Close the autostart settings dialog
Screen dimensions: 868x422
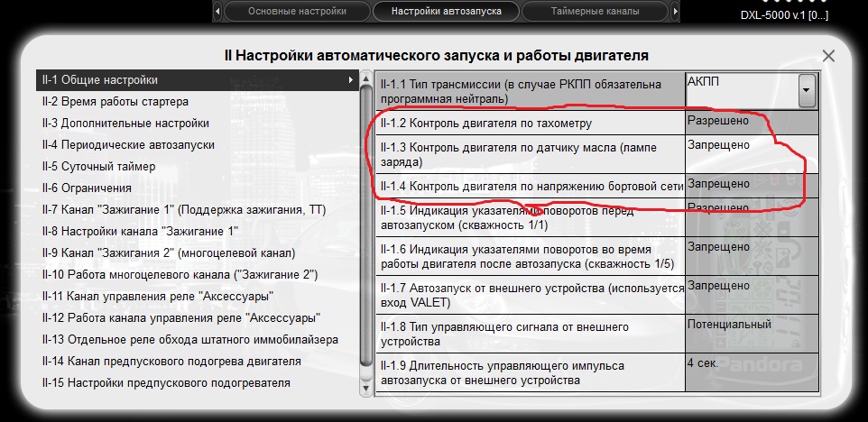pos(828,56)
